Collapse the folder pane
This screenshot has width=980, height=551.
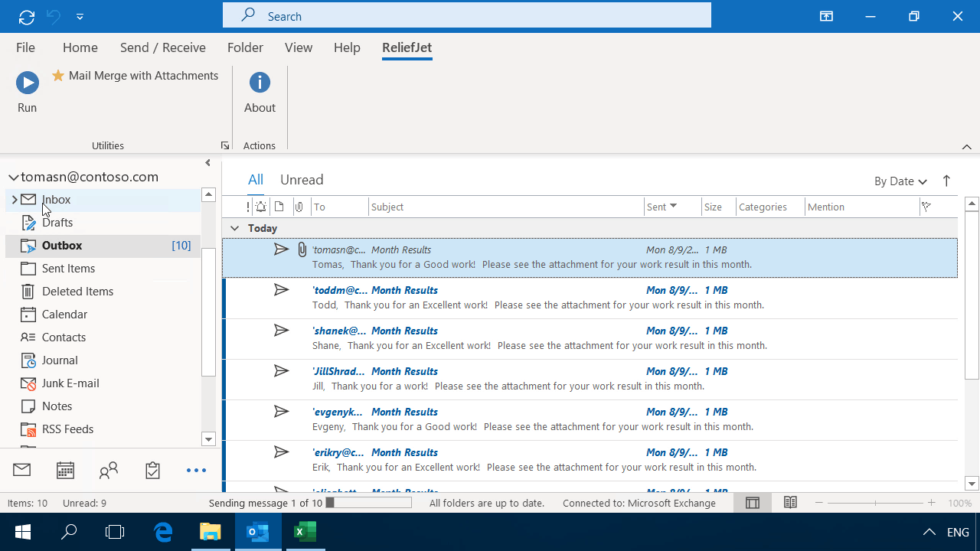pyautogui.click(x=207, y=162)
